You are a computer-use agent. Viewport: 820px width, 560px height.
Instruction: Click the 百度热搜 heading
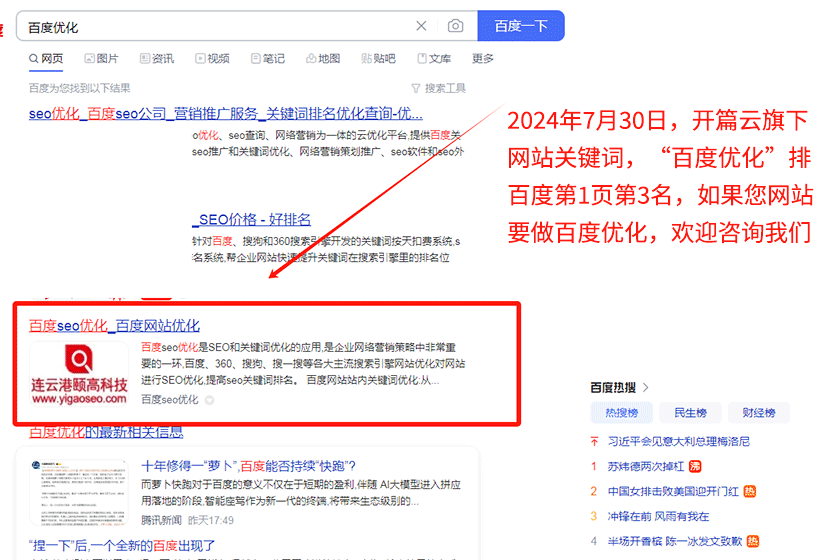[x=613, y=387]
